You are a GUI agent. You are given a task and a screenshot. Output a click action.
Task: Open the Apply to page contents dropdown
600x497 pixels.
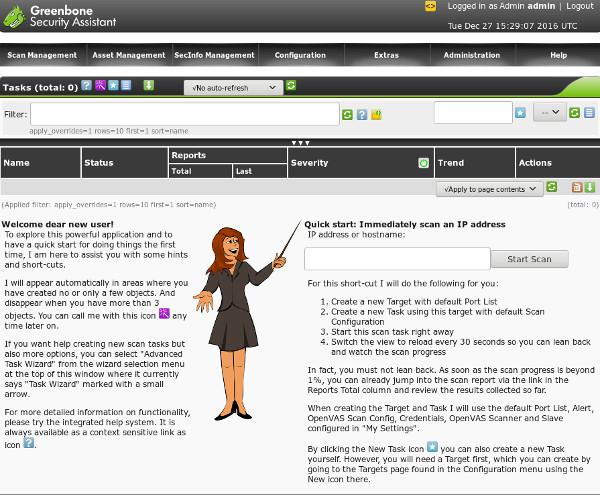pyautogui.click(x=488, y=188)
